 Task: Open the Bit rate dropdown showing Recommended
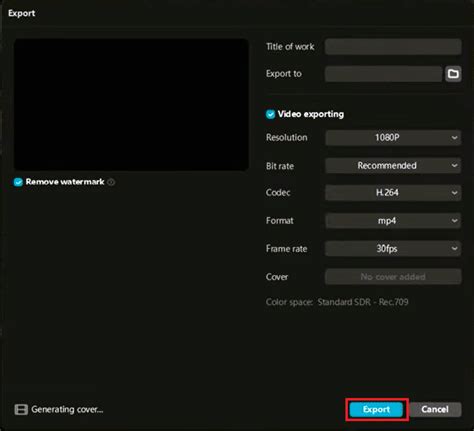pyautogui.click(x=393, y=166)
